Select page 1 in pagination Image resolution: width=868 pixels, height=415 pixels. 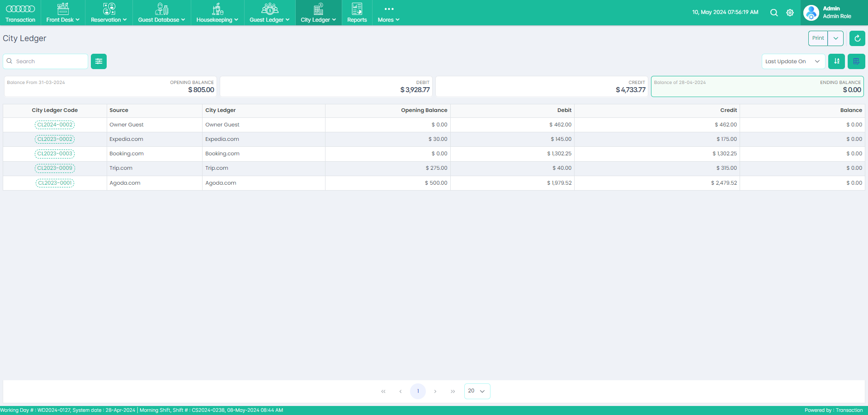tap(418, 391)
